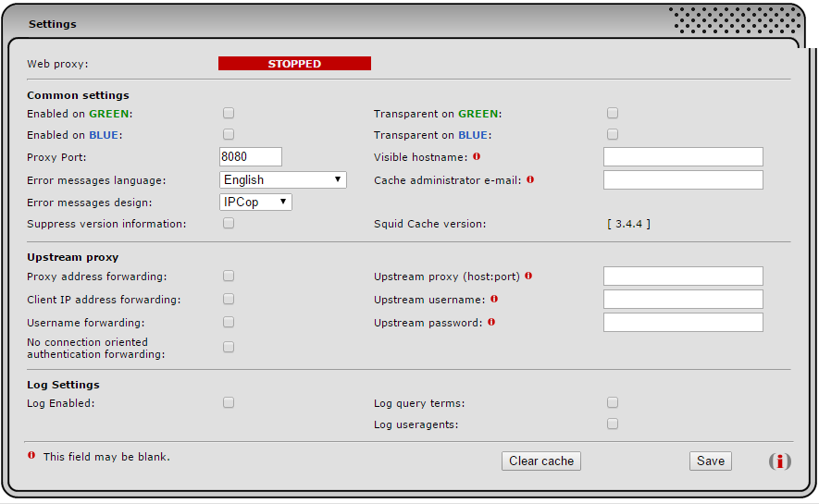
Task: Click the STOPPED web proxy status
Action: click(294, 64)
